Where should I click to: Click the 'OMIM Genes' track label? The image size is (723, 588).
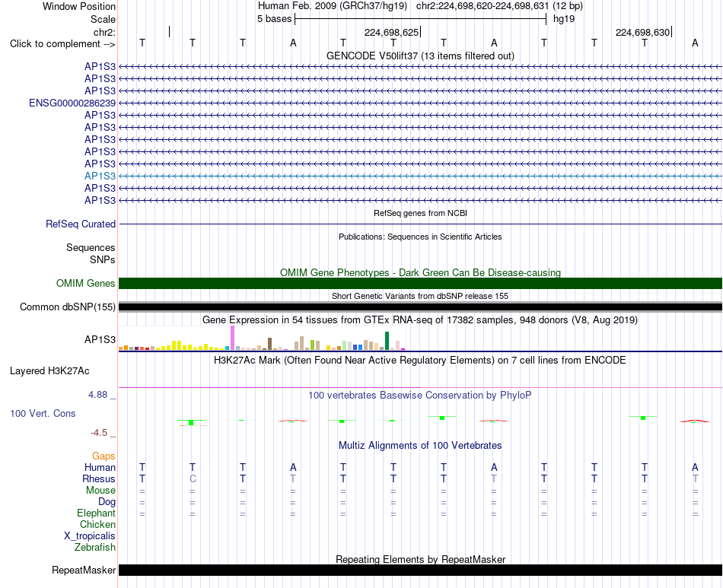(x=85, y=284)
